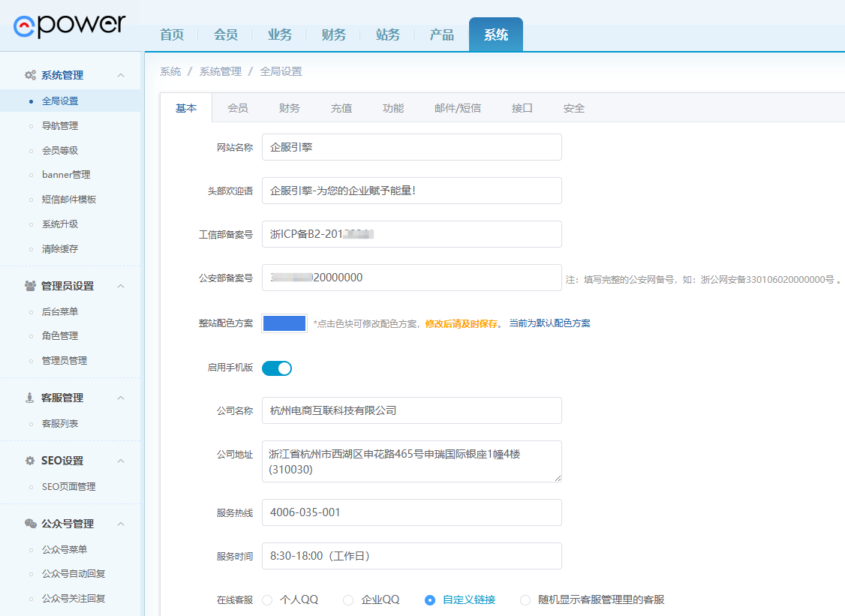Screen dimensions: 845x616
Task: Choose 随机显示客服管理里的客服 radio option
Action: [525, 599]
